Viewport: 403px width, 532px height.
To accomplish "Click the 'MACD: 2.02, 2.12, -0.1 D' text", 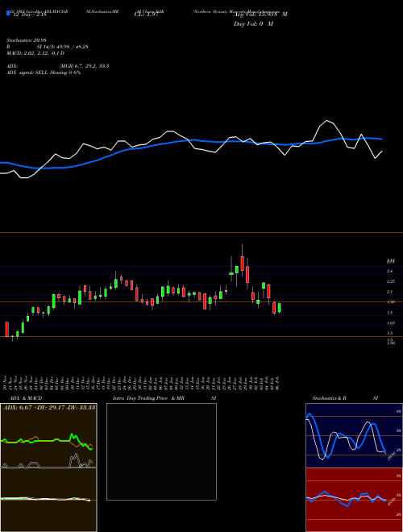I will click(x=35, y=53).
